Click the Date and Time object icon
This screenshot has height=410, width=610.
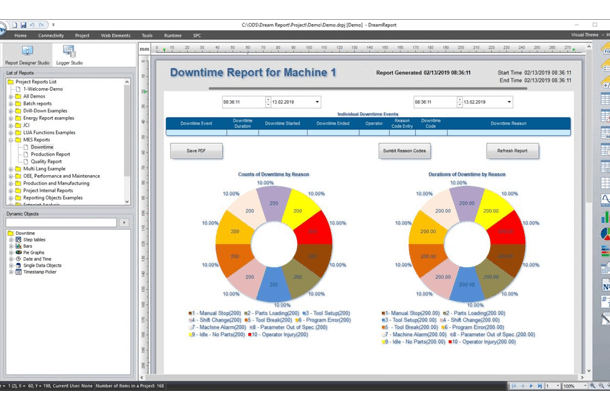click(x=18, y=259)
